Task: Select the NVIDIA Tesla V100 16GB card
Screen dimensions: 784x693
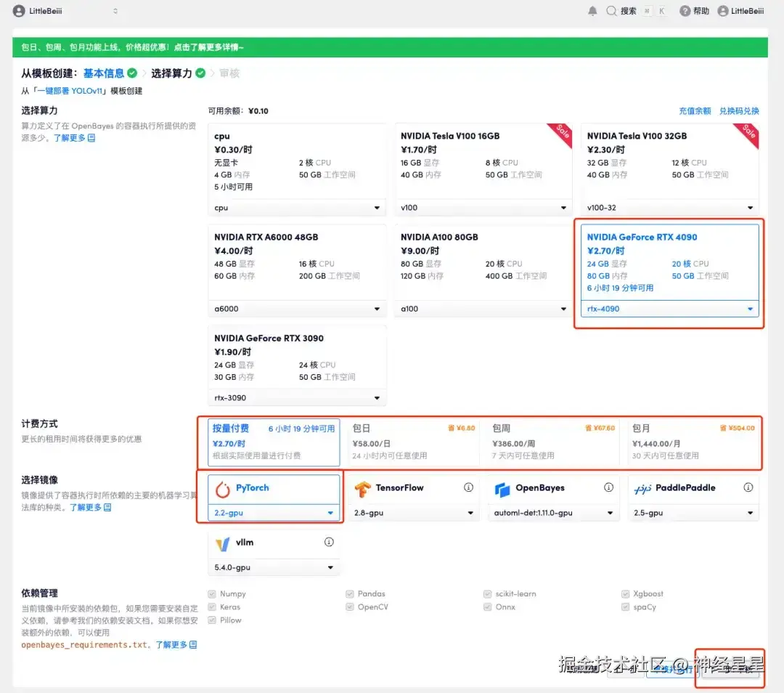Action: point(483,170)
